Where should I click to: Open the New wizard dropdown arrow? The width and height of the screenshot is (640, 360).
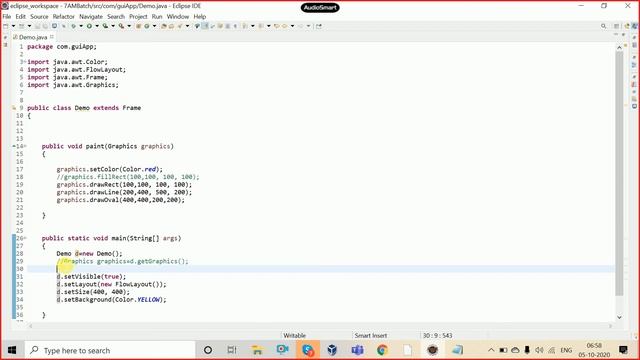(x=13, y=26)
